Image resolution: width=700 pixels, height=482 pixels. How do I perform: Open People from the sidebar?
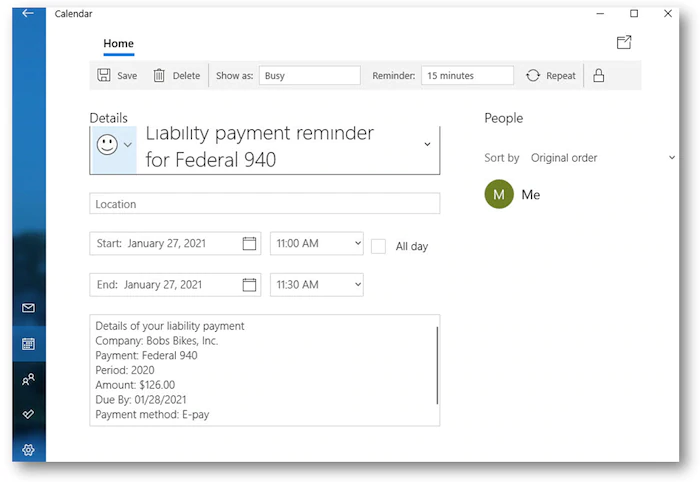(x=28, y=379)
